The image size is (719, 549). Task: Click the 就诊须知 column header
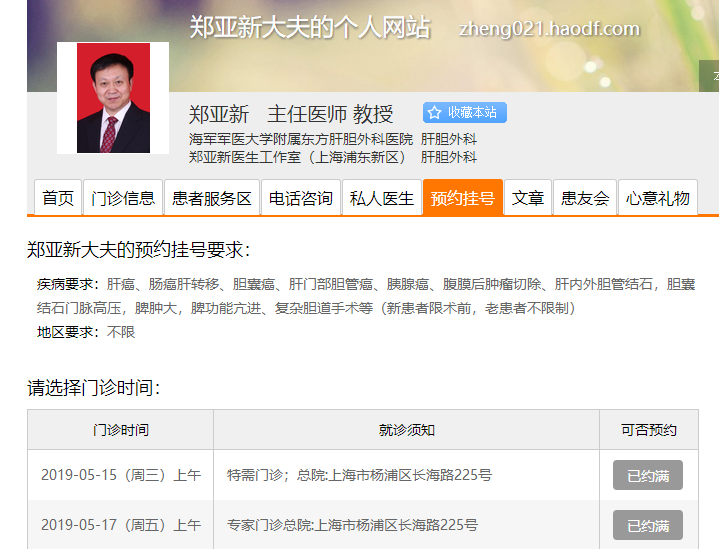point(406,430)
